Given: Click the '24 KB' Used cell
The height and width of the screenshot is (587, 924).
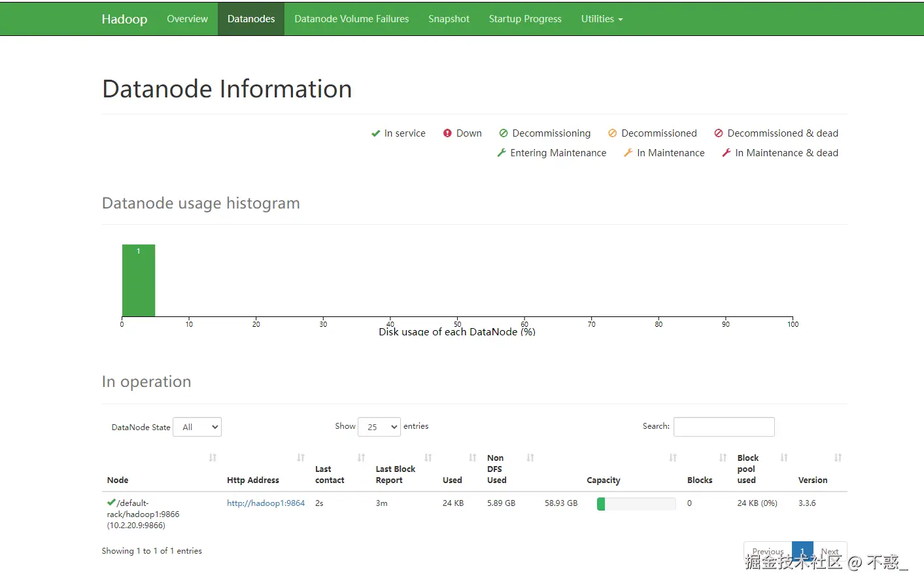Looking at the screenshot, I should [453, 503].
